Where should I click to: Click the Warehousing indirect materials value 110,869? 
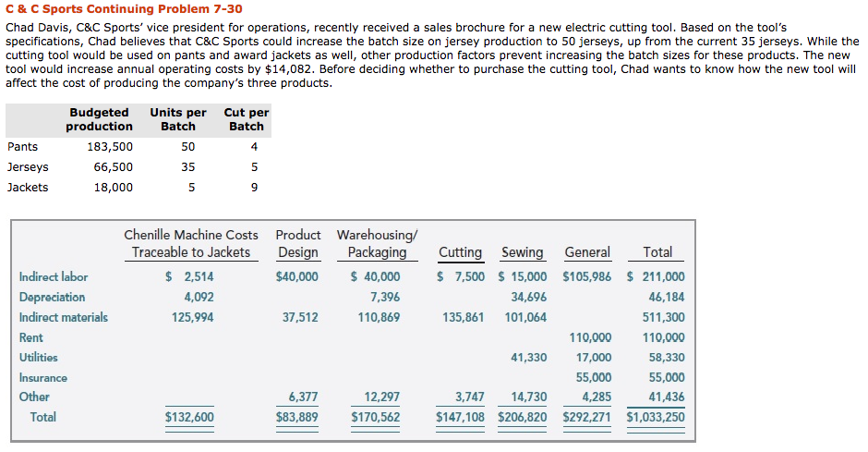[x=379, y=317]
